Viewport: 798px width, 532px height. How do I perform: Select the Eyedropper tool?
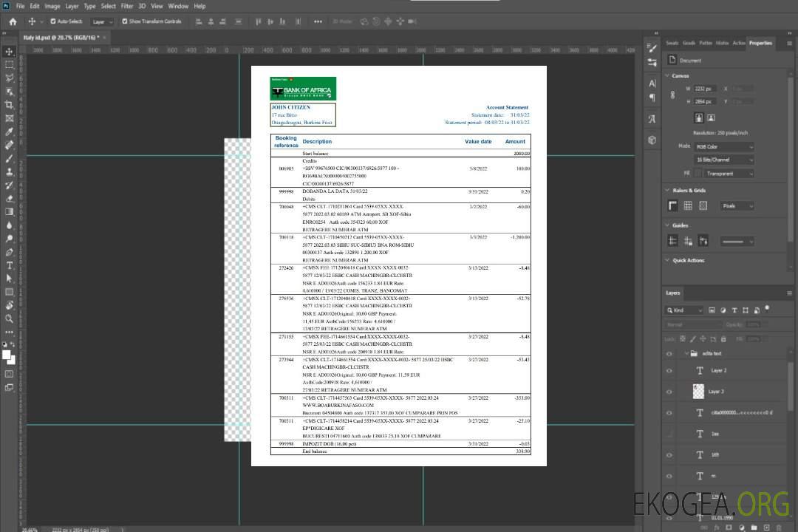pos(10,132)
